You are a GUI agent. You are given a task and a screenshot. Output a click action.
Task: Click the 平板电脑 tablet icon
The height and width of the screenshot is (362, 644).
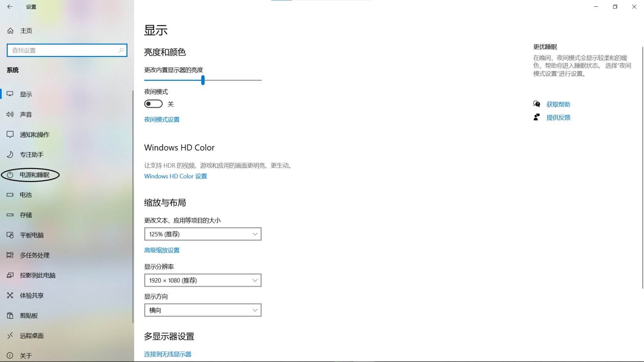(x=10, y=235)
